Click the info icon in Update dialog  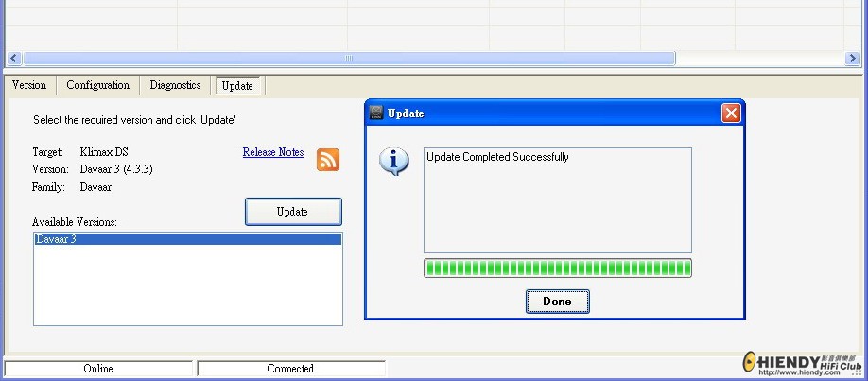pyautogui.click(x=393, y=162)
